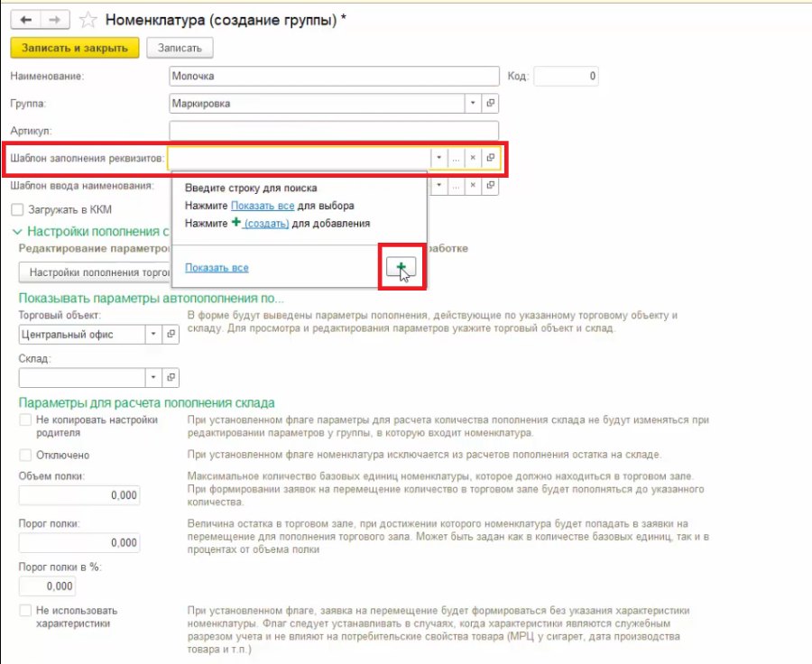The width and height of the screenshot is (812, 664).
Task: Click Показать все link in the Нажмите hint line
Action: tap(263, 206)
